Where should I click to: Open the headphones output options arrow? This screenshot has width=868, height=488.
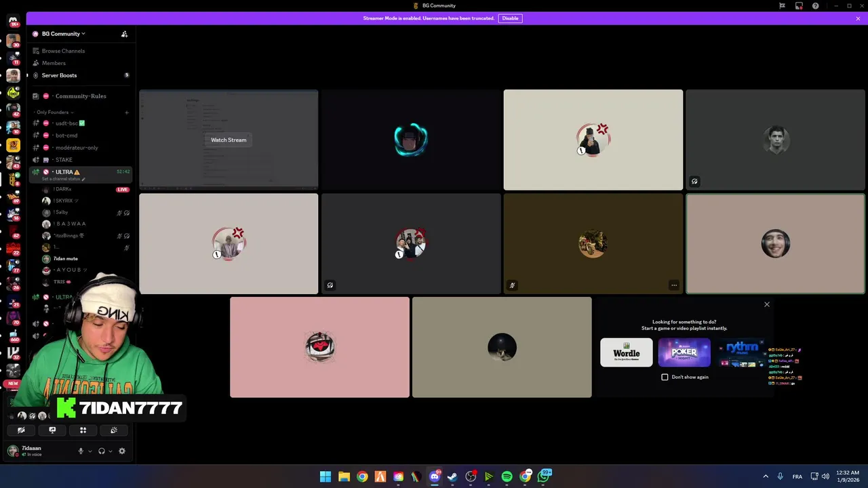[111, 451]
